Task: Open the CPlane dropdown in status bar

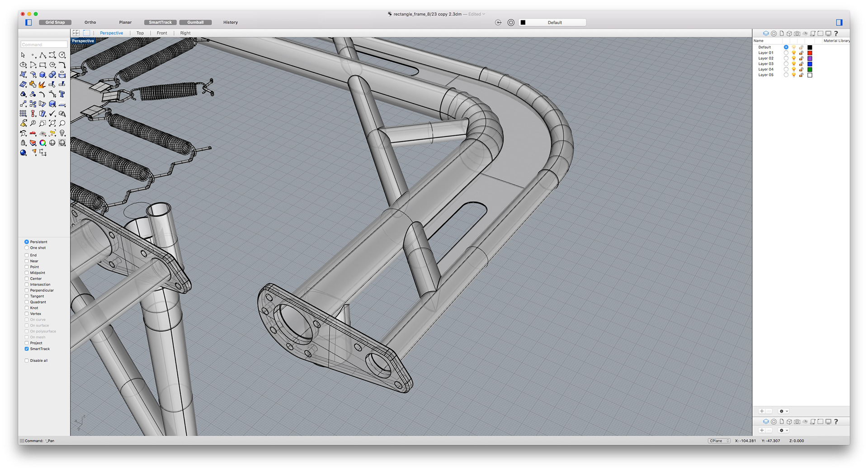Action: (719, 441)
